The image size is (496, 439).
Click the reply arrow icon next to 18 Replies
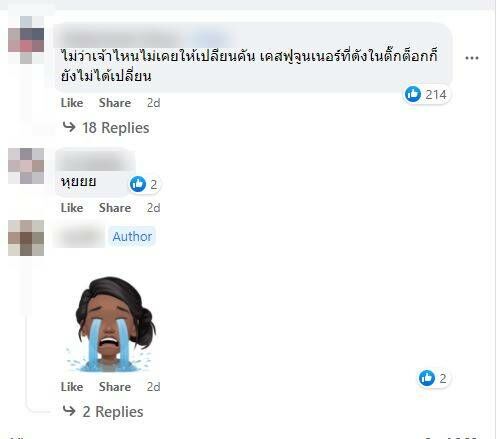[x=69, y=127]
